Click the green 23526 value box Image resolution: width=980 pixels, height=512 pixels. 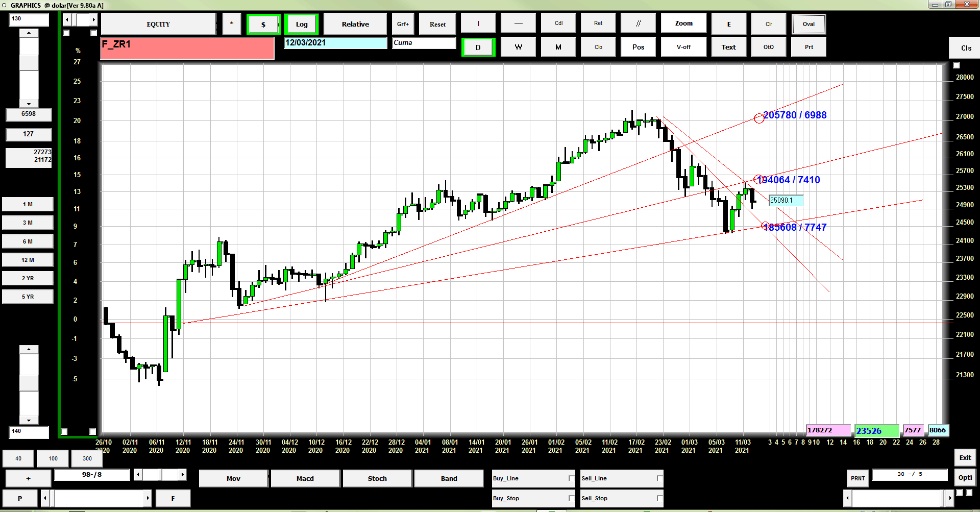(877, 431)
